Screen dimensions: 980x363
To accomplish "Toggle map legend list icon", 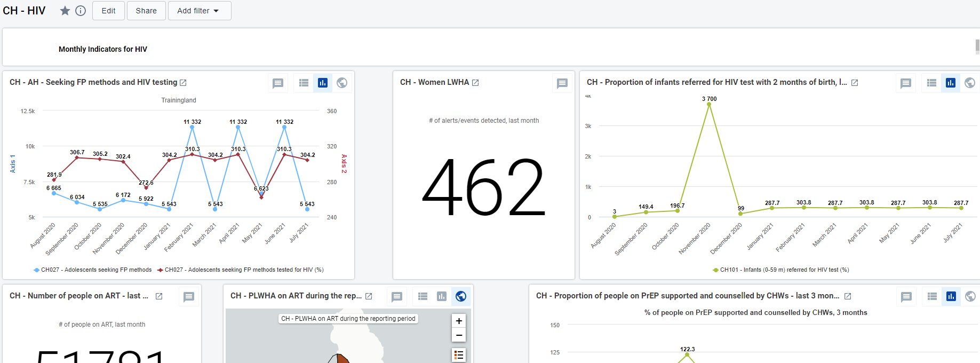I will (x=459, y=355).
